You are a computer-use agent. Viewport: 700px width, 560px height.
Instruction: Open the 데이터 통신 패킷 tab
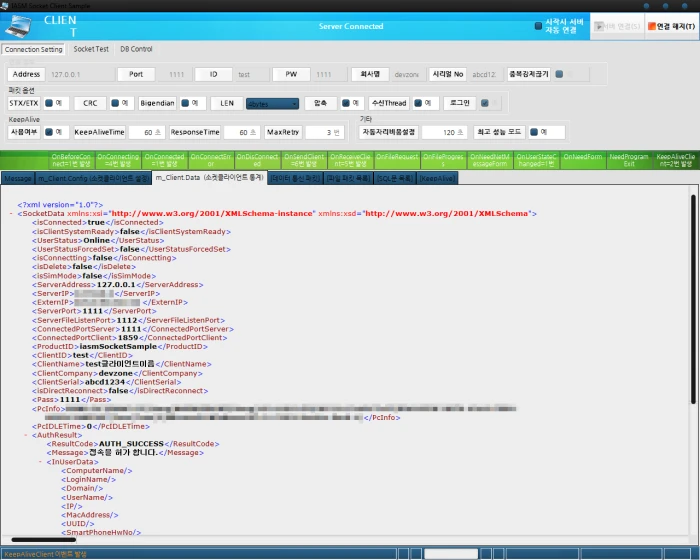[296, 179]
